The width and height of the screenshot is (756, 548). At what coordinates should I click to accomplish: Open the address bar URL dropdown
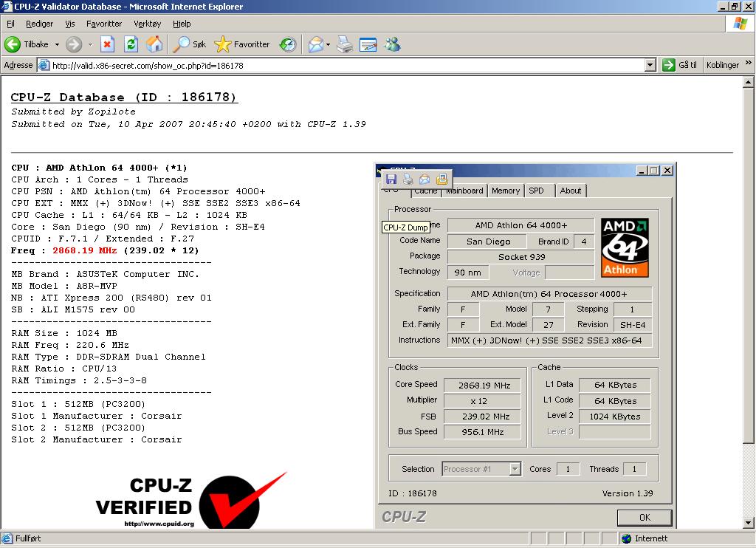[x=650, y=65]
